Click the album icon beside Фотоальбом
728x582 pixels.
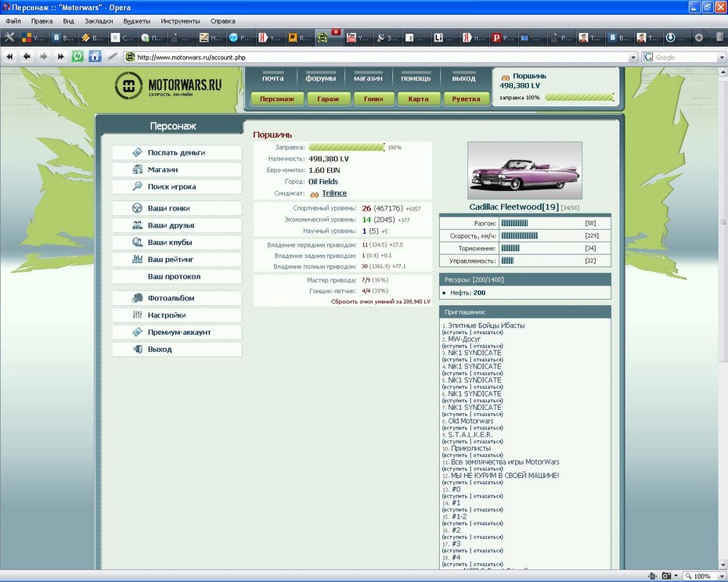[137, 297]
